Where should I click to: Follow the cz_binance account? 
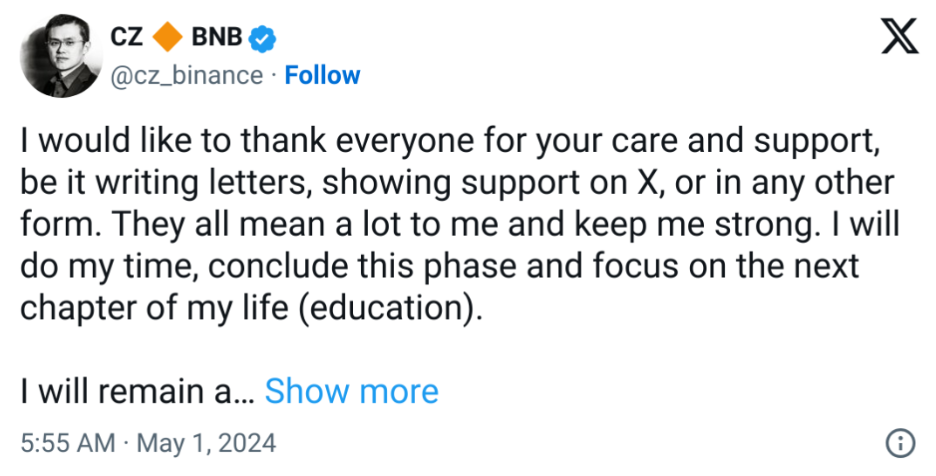pyautogui.click(x=322, y=76)
